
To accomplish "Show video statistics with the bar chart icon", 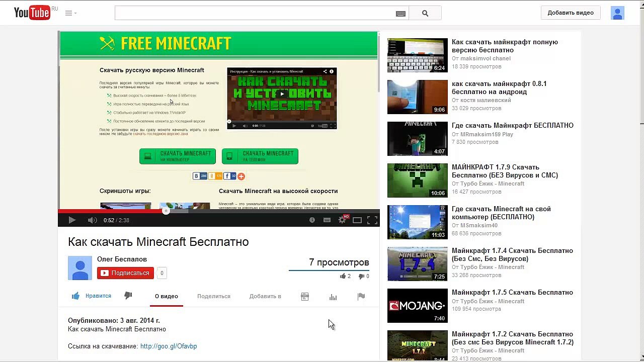I will [x=333, y=297].
